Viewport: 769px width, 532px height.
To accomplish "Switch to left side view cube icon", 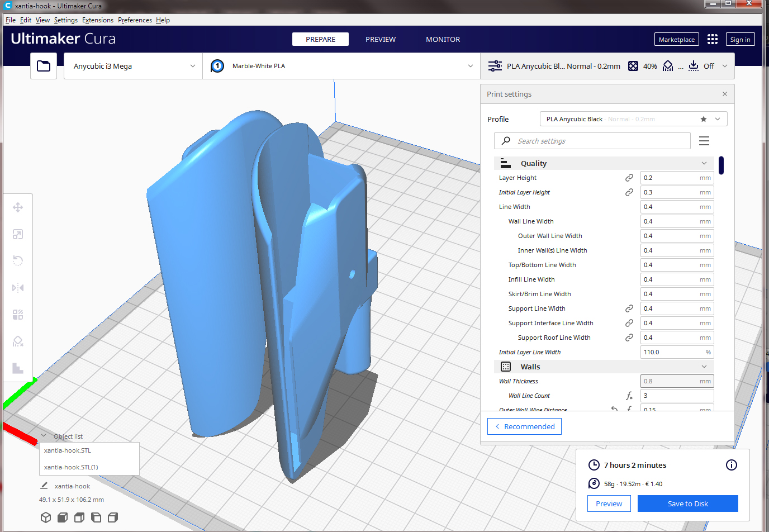I will click(x=96, y=517).
